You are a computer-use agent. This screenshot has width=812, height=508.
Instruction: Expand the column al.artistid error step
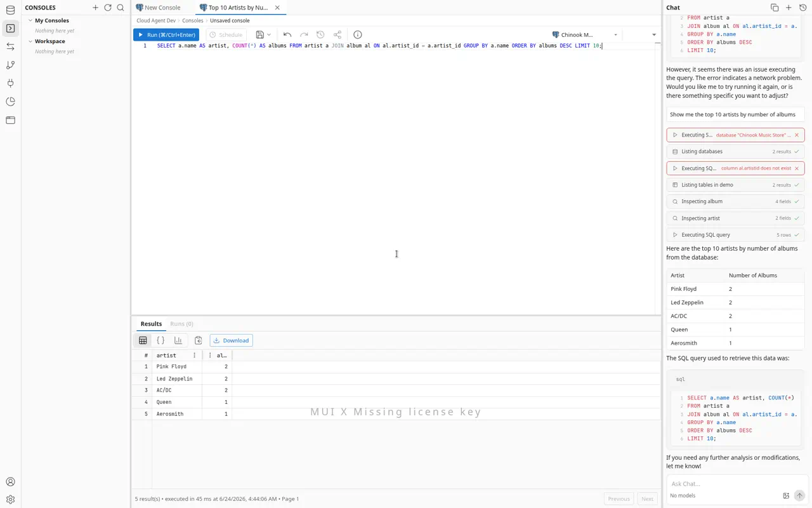735,168
